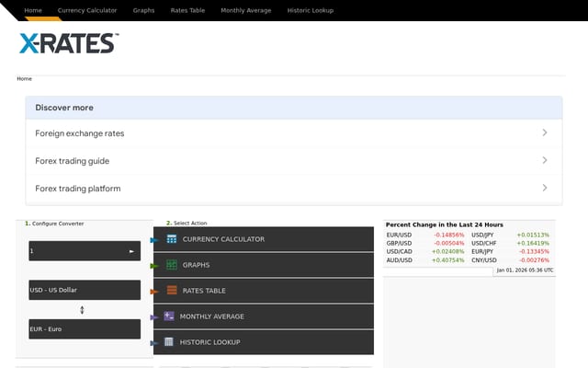Click the orange Rates Table icon

pyautogui.click(x=172, y=291)
